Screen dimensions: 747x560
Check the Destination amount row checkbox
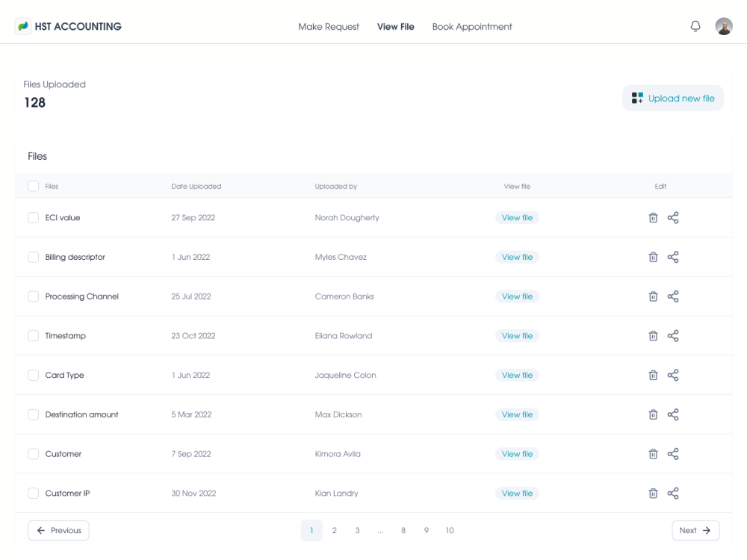click(x=33, y=414)
